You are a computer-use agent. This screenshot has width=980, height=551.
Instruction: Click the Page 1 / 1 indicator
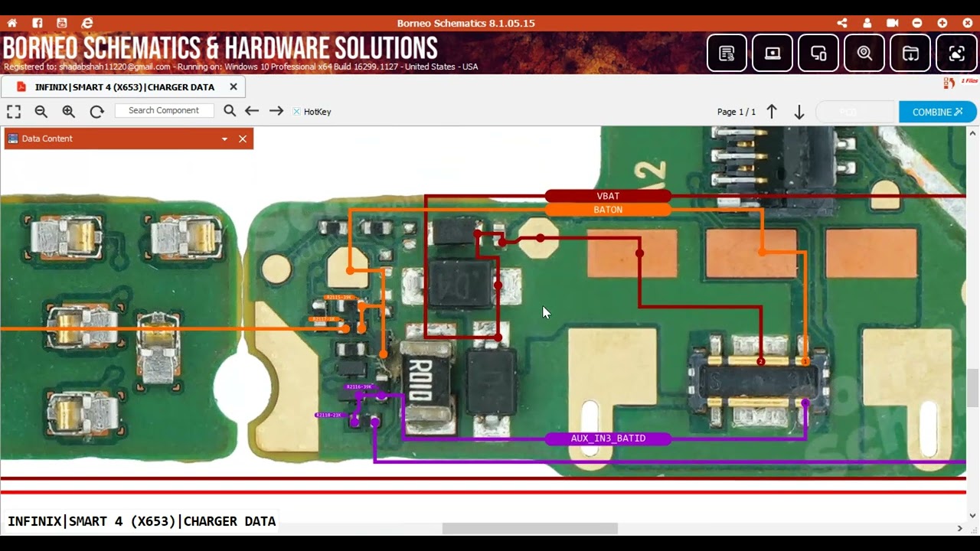pos(737,112)
